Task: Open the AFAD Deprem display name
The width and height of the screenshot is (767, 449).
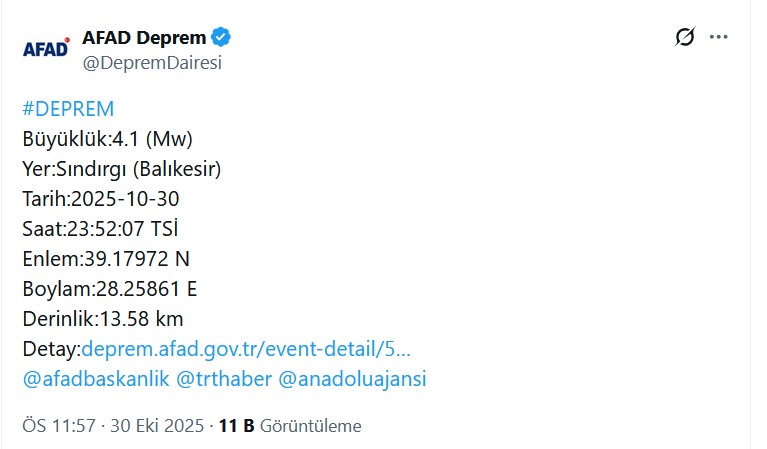Action: point(144,38)
